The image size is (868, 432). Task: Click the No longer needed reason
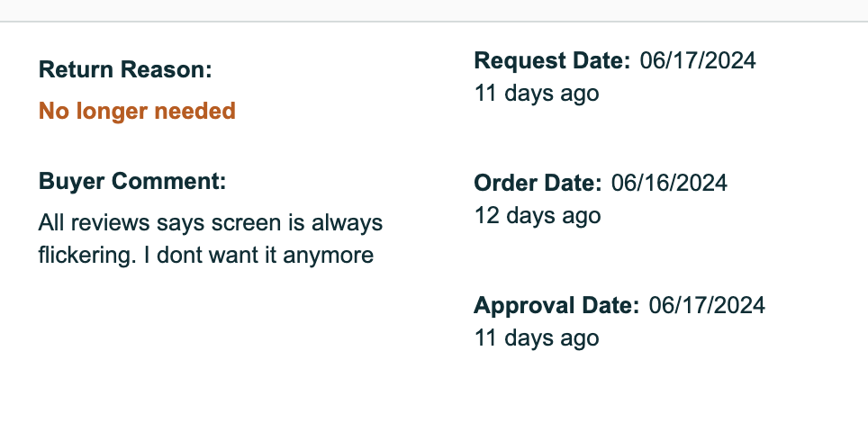point(137,112)
